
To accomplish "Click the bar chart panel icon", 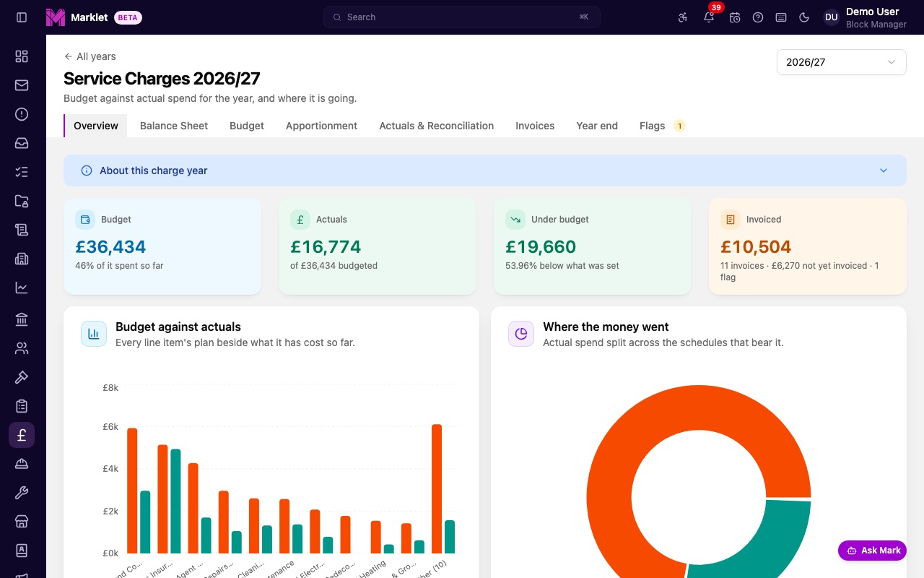I will coord(94,334).
